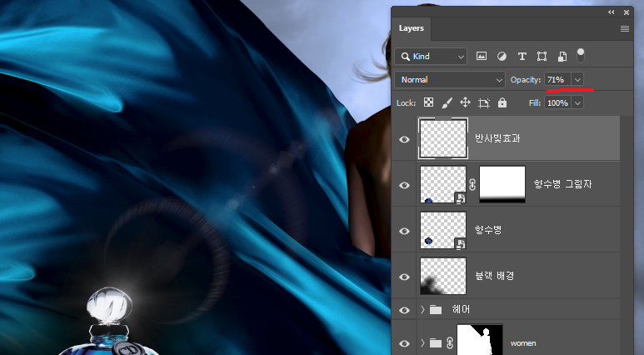Prevent auto-nesting artboard lock icon

484,102
